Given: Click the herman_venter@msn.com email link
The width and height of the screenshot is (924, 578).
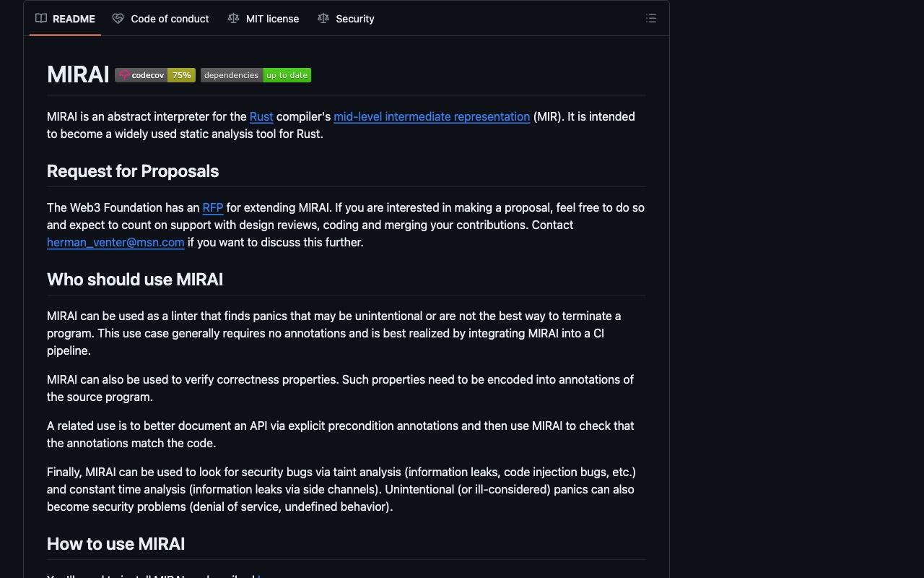Looking at the screenshot, I should [115, 242].
